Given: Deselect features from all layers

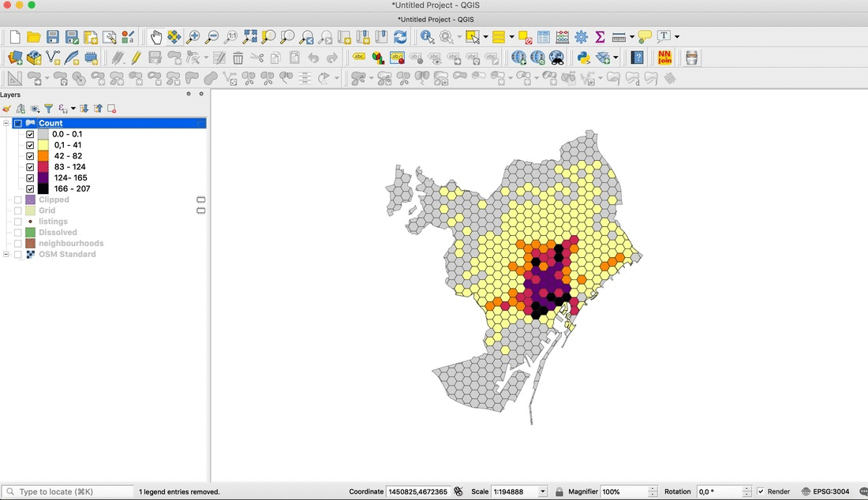Looking at the screenshot, I should click(525, 37).
